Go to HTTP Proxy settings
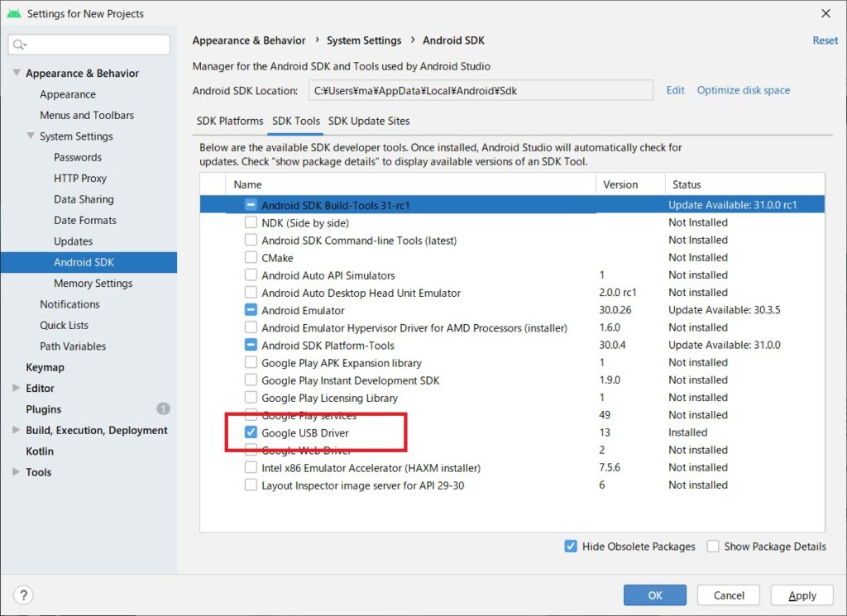 pos(80,178)
